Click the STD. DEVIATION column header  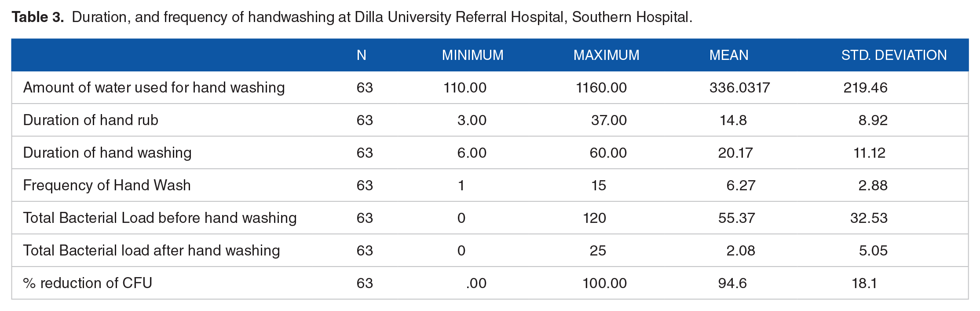(x=894, y=55)
